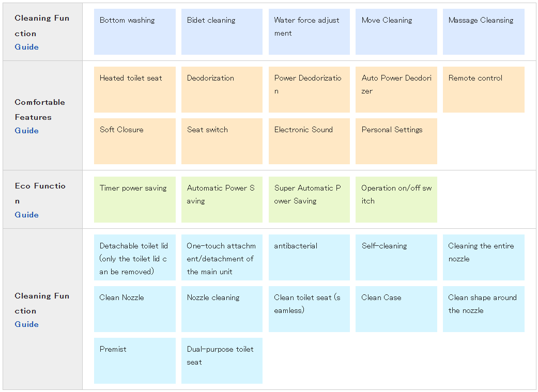The width and height of the screenshot is (538, 392).
Task: Select the Bottom washing tile
Action: (134, 32)
